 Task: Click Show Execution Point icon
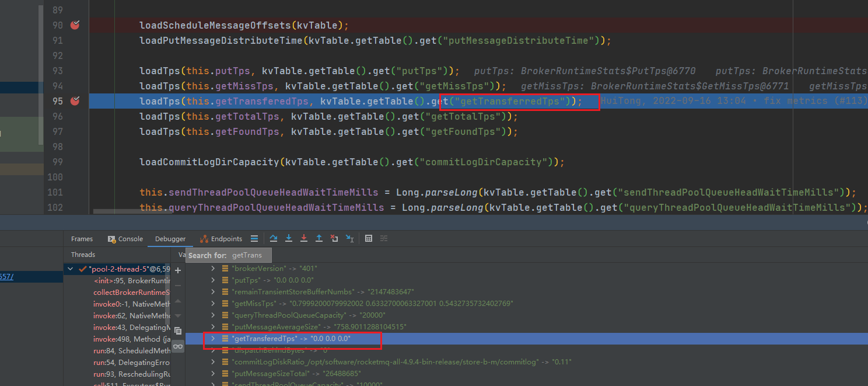point(254,239)
